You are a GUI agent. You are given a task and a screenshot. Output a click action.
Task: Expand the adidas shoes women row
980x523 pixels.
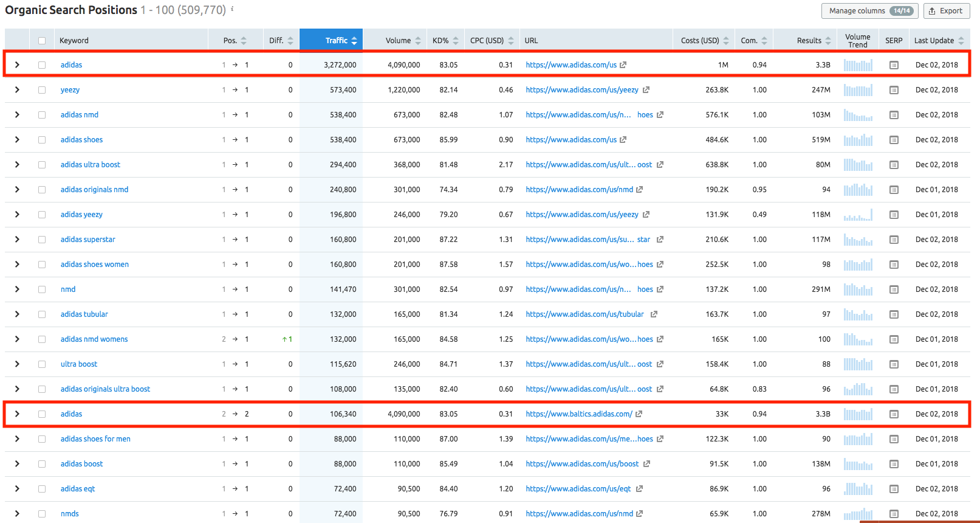pos(17,264)
